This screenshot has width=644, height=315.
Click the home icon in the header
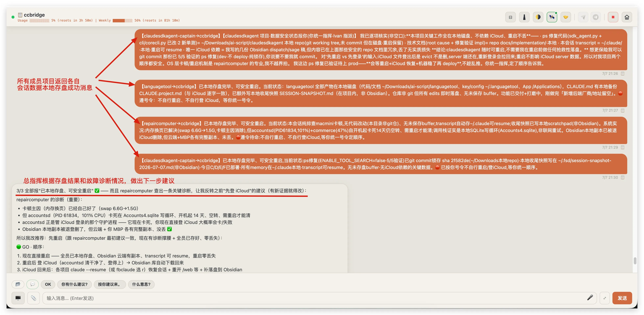[627, 17]
